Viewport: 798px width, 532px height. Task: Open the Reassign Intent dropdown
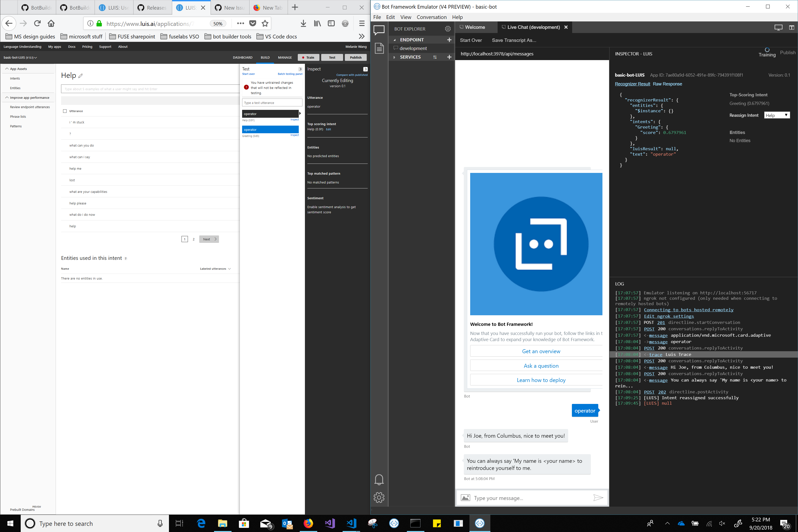777,115
